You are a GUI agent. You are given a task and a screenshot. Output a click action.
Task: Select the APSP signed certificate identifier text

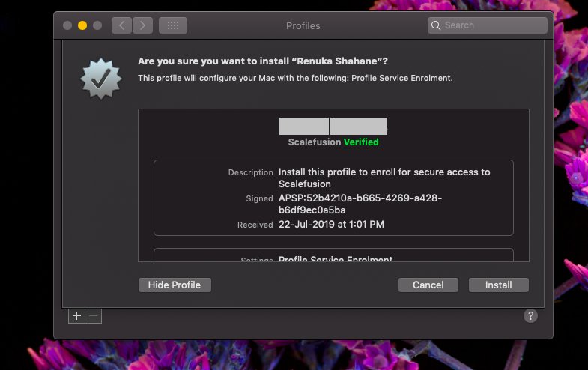[x=360, y=204]
